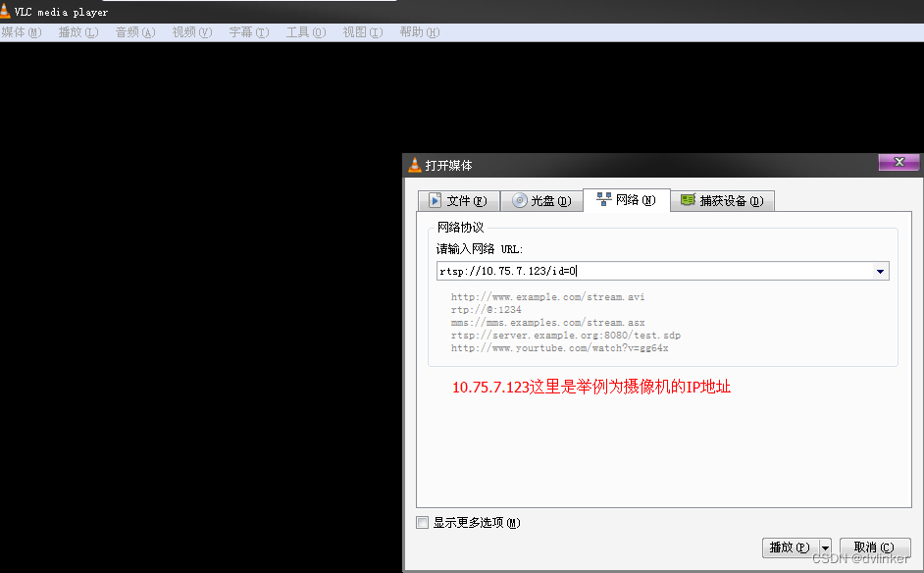Image resolution: width=924 pixels, height=573 pixels.
Task: Open the 字幕(T) menu
Action: point(249,32)
